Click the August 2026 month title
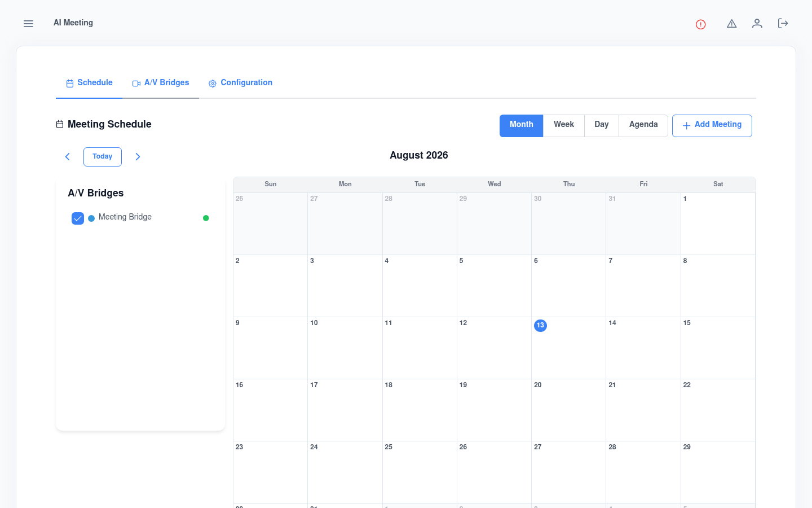The image size is (812, 508). click(419, 155)
